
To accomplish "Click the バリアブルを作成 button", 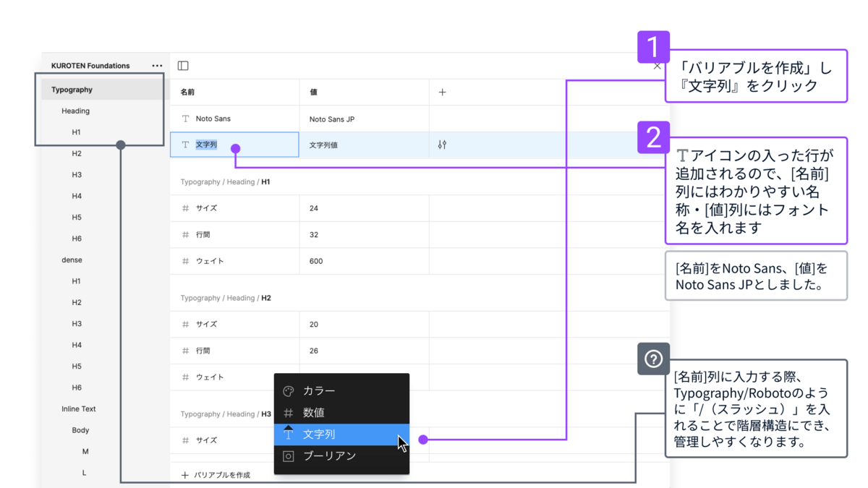I will [x=216, y=475].
